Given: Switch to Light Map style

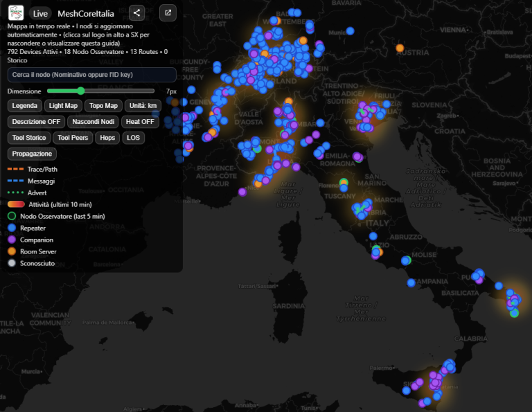Looking at the screenshot, I should click(x=63, y=105).
